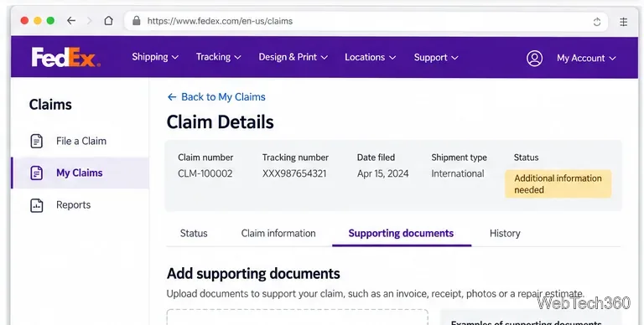This screenshot has height=325, width=644.
Task: Open the browser home page icon
Action: pos(108,21)
